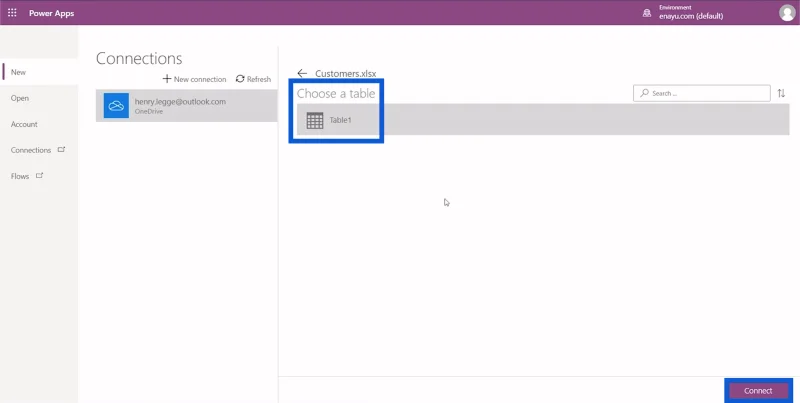
Task: Click the Connect button
Action: pyautogui.click(x=758, y=391)
